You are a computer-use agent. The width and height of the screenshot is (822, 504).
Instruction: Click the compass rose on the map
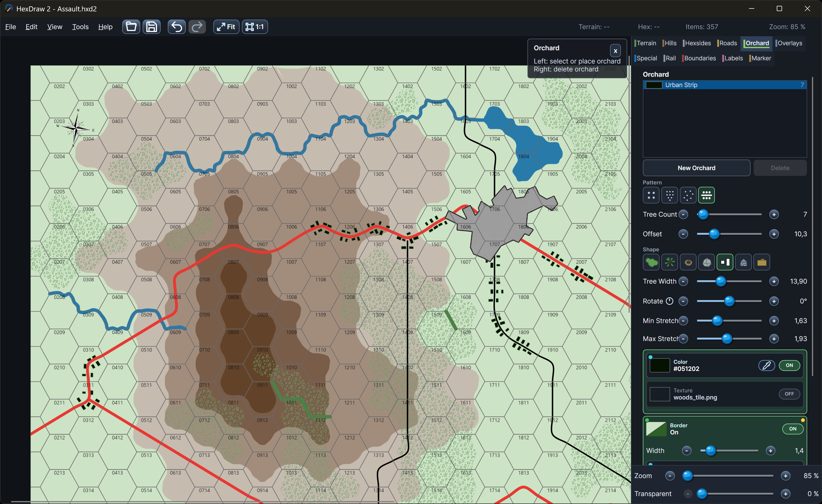76,128
